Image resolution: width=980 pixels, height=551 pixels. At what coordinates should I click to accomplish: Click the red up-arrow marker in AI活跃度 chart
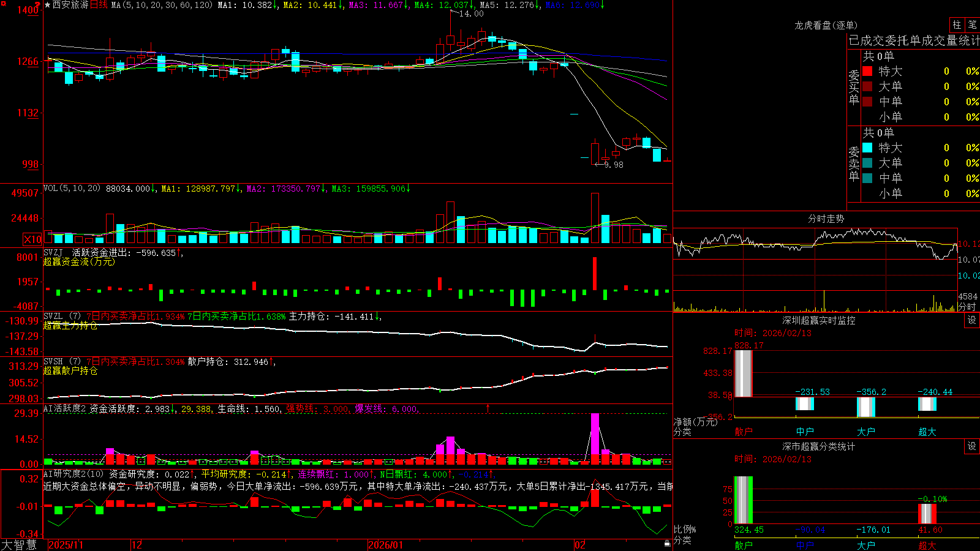[x=488, y=408]
